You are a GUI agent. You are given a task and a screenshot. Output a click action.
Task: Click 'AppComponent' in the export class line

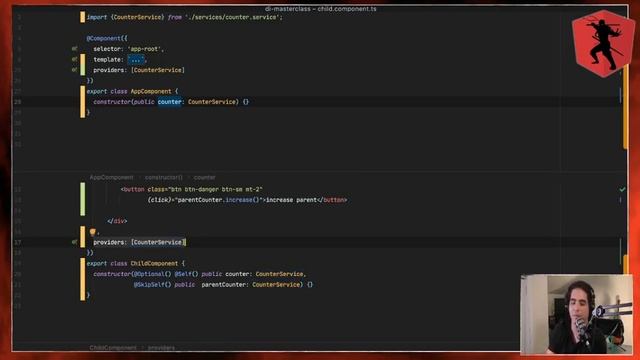click(151, 91)
